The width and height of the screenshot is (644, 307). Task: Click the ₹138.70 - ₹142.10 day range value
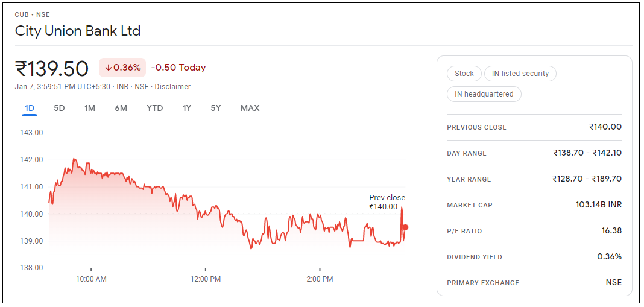(587, 153)
